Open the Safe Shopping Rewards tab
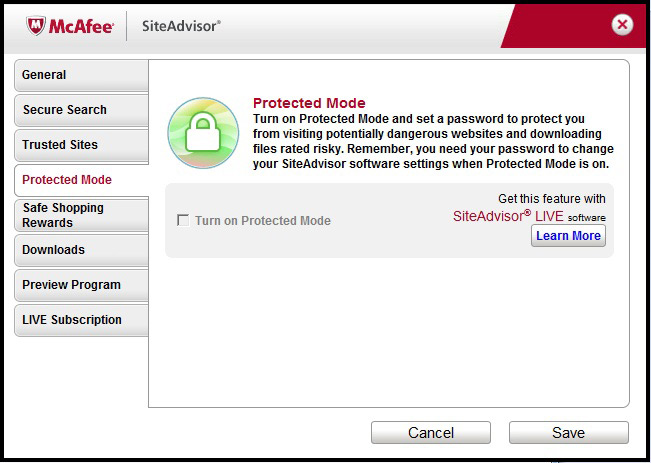 point(81,215)
